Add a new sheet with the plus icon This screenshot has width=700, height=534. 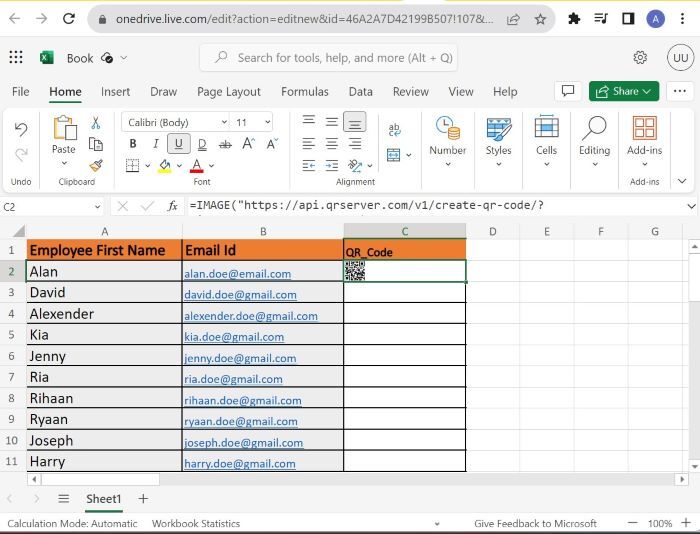pyautogui.click(x=143, y=499)
